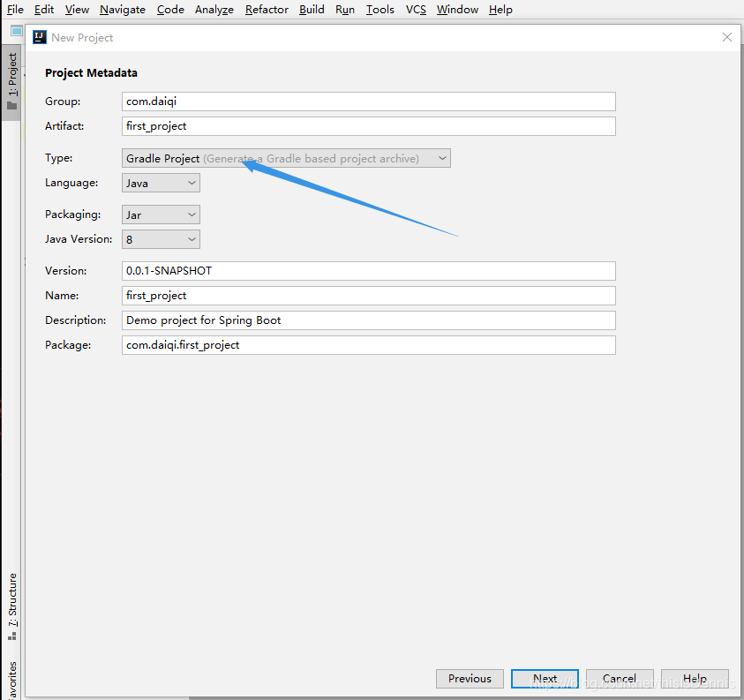Open the Code menu
744x700 pixels.
point(170,10)
